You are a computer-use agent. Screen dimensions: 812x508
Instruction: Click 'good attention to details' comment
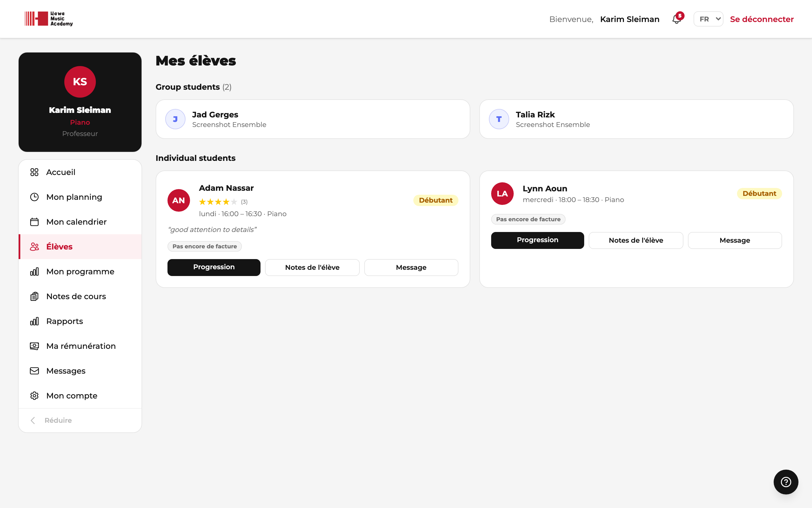(x=212, y=229)
